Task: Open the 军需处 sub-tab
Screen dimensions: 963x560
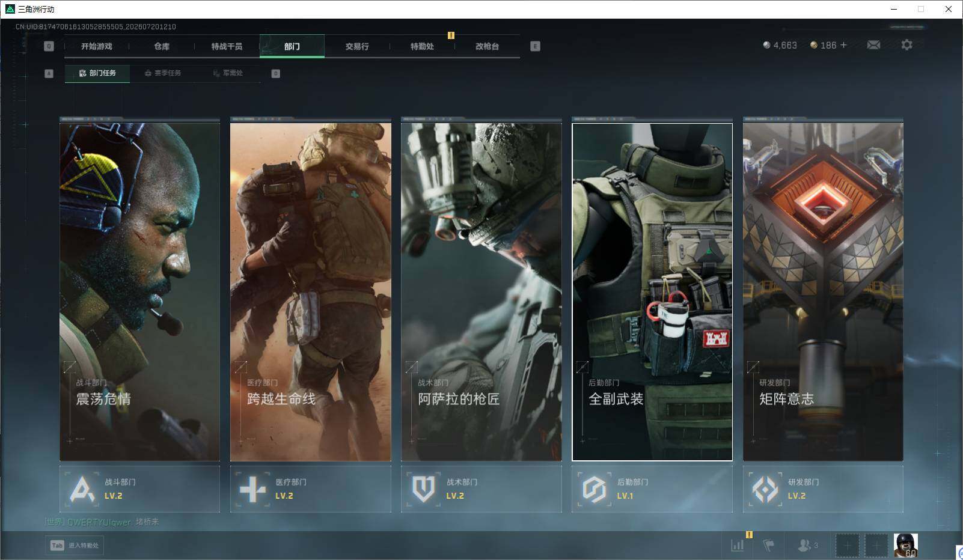Action: point(227,73)
